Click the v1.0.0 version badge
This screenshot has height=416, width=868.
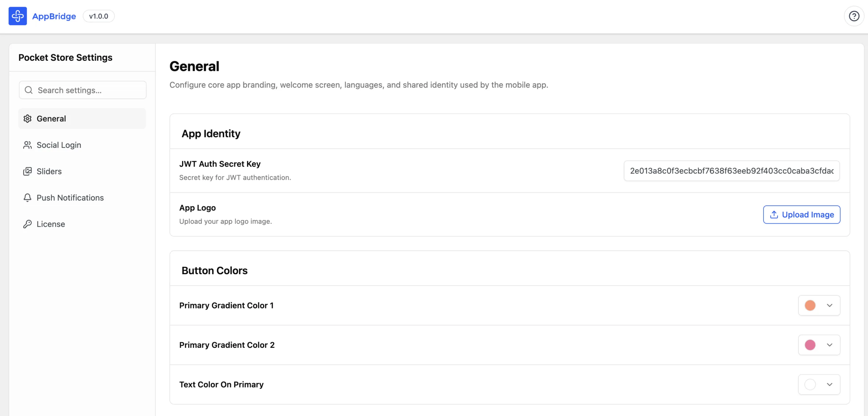tap(99, 16)
